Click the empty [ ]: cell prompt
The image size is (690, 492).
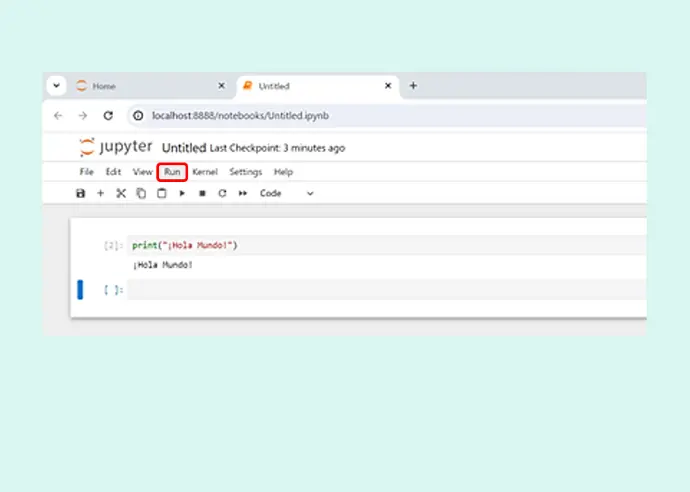click(x=114, y=290)
